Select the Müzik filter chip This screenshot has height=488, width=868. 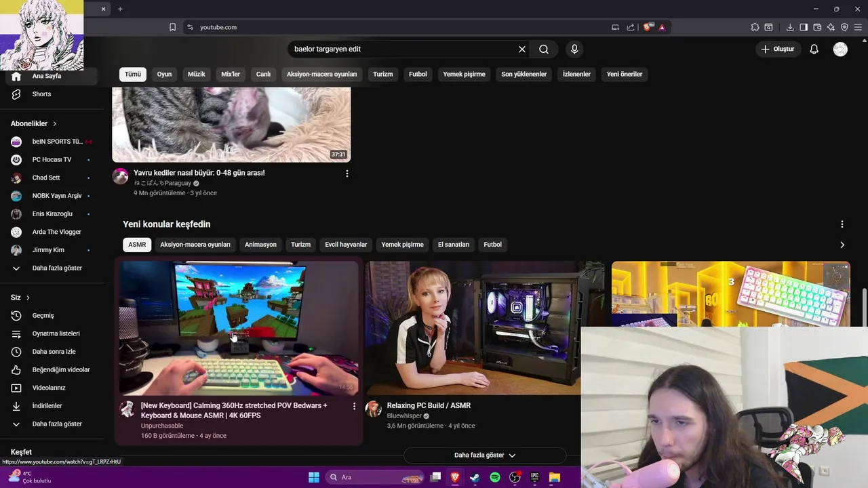(197, 74)
